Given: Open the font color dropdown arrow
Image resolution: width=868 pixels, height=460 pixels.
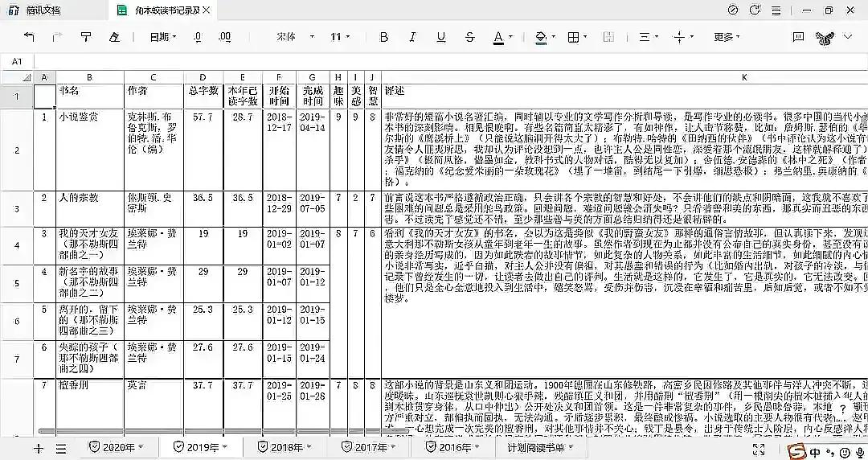Looking at the screenshot, I should point(510,37).
